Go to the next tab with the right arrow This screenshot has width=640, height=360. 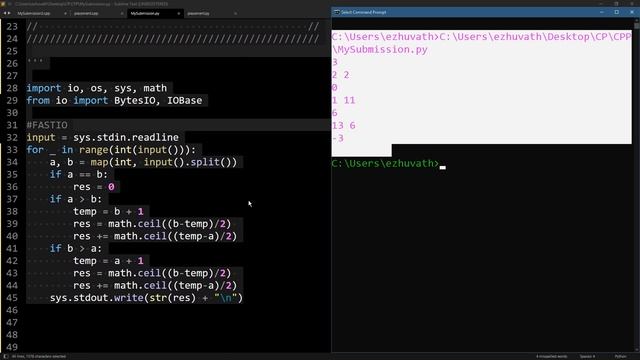(x=9, y=13)
